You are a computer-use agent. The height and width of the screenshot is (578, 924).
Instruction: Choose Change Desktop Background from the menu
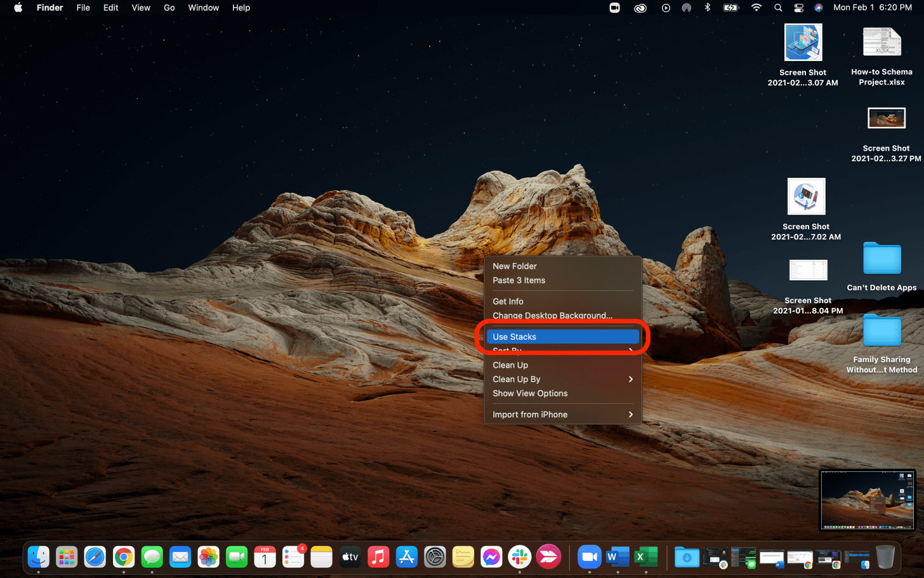pyautogui.click(x=553, y=315)
